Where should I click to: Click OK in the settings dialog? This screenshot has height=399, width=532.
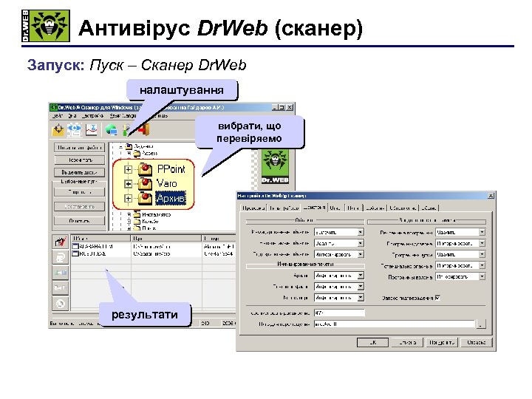372,342
